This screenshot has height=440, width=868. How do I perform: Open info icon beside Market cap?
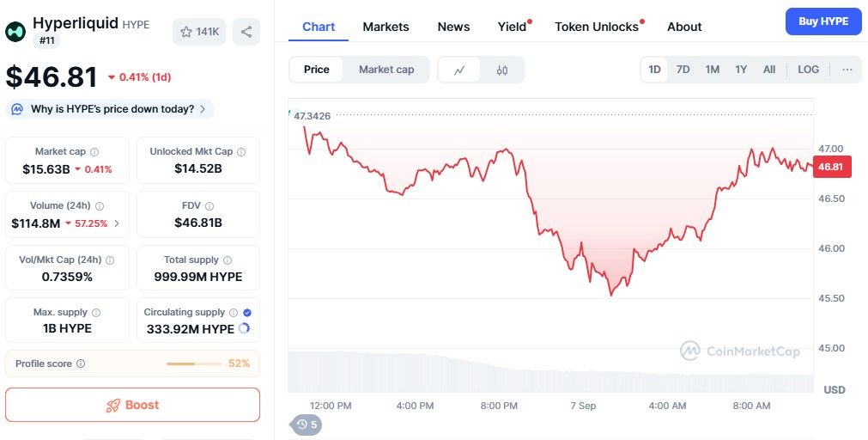tap(94, 152)
